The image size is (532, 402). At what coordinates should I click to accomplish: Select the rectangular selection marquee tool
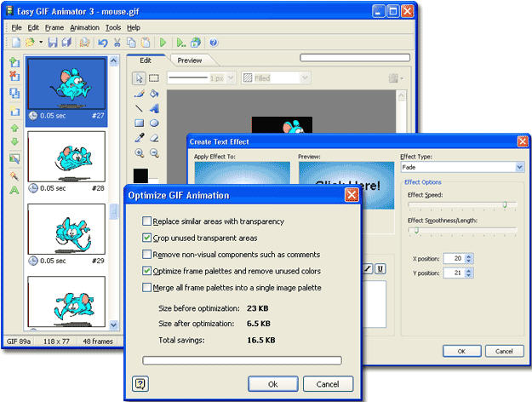pyautogui.click(x=154, y=78)
